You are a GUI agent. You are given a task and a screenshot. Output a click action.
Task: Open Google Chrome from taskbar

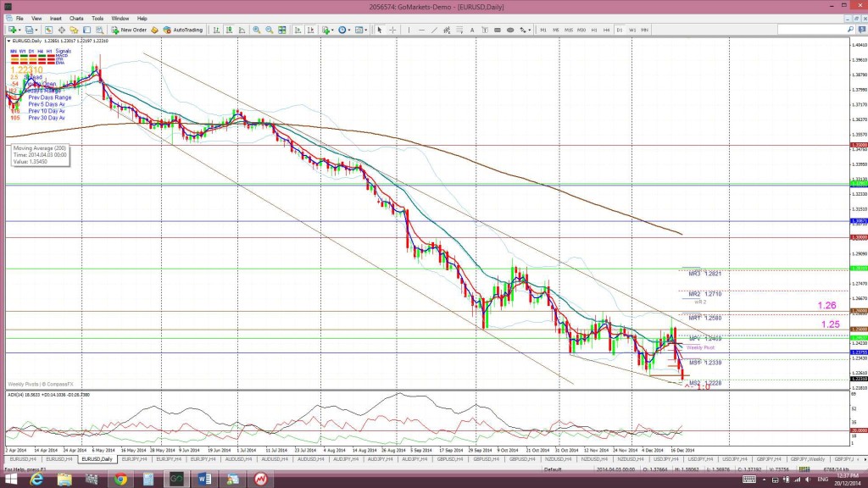[x=120, y=480]
